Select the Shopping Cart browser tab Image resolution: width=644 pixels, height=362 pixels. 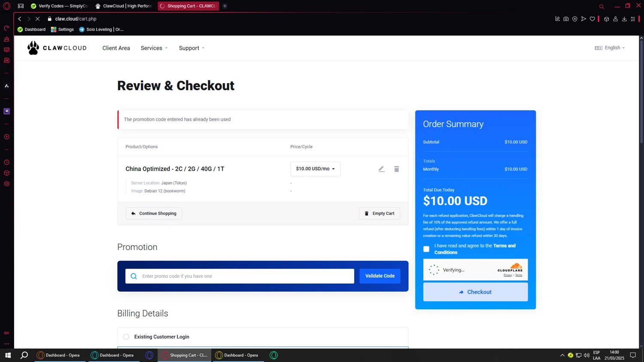click(x=188, y=6)
